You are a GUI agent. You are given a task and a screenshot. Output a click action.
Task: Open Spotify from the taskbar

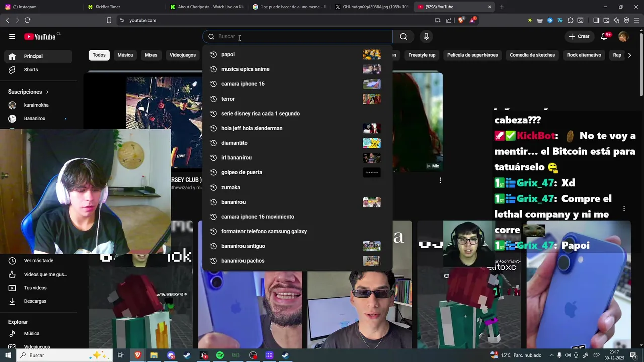coord(220,355)
